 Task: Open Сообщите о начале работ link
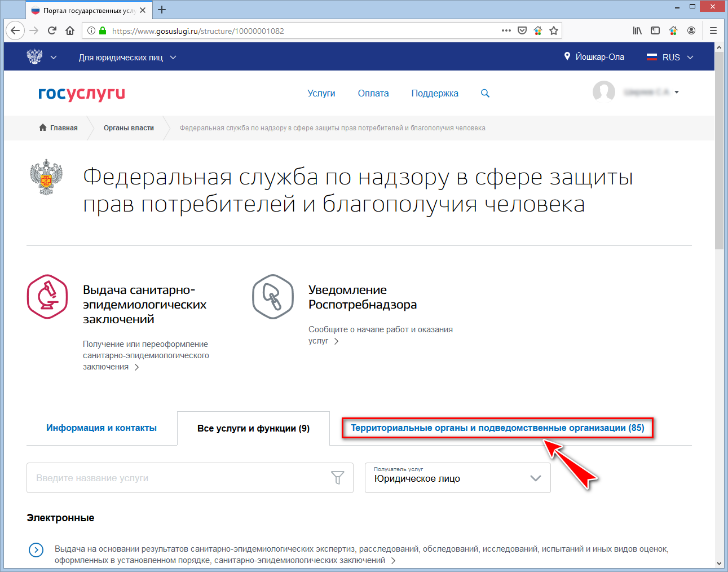pyautogui.click(x=381, y=335)
